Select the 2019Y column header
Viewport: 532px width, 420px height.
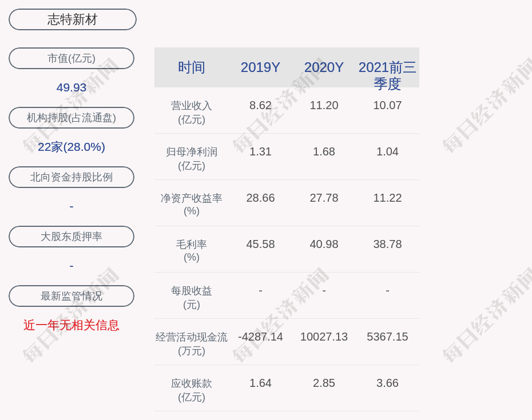[x=260, y=67]
